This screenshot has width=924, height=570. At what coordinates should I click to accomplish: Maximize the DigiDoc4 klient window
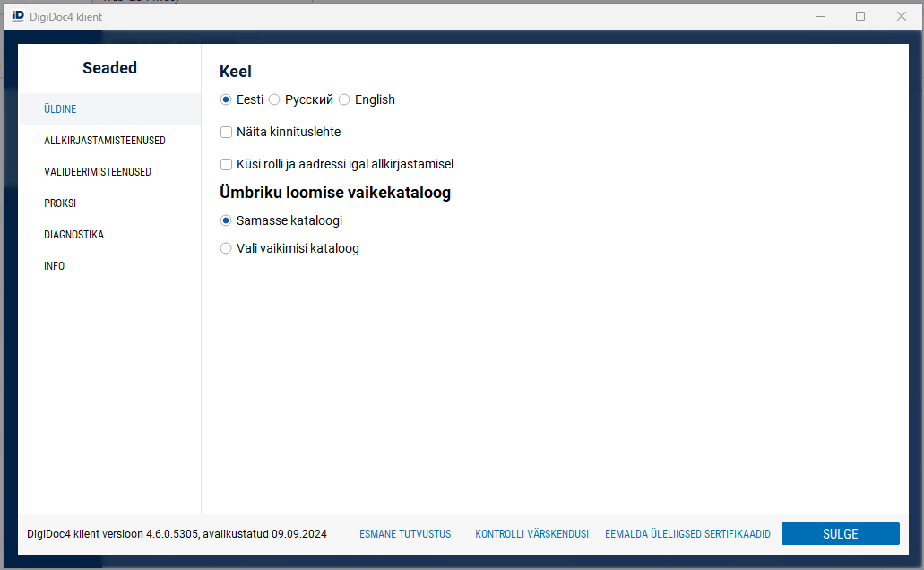(860, 16)
